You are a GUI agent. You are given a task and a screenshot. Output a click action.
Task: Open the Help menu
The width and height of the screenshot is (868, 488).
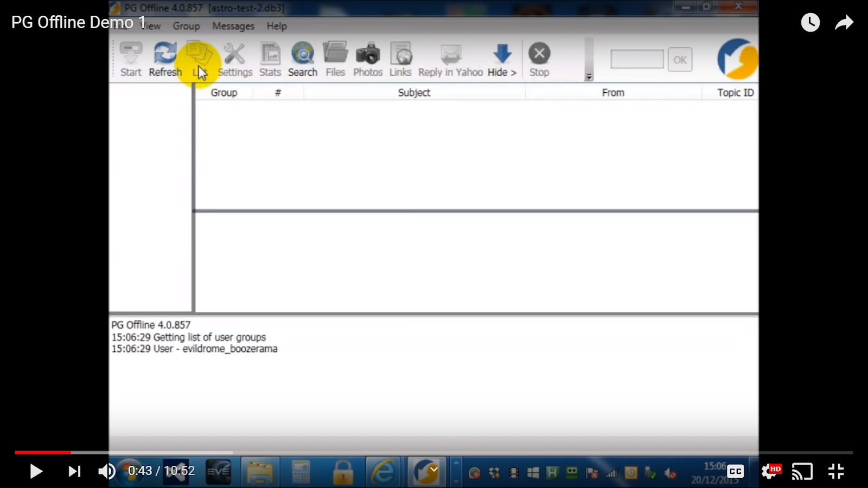(277, 26)
